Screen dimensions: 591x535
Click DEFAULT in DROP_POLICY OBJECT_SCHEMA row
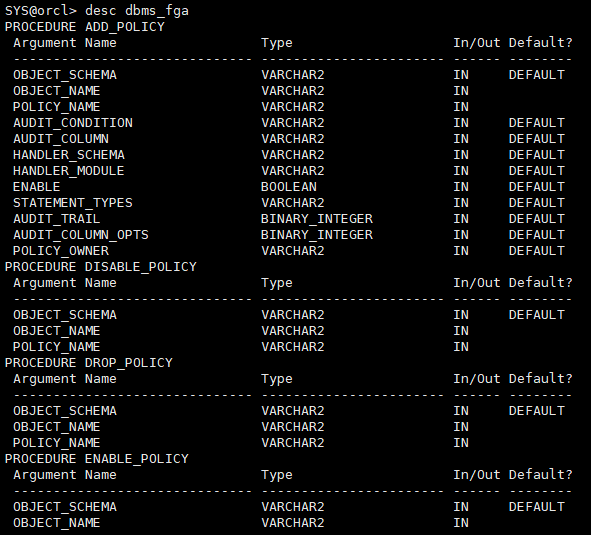coord(537,411)
